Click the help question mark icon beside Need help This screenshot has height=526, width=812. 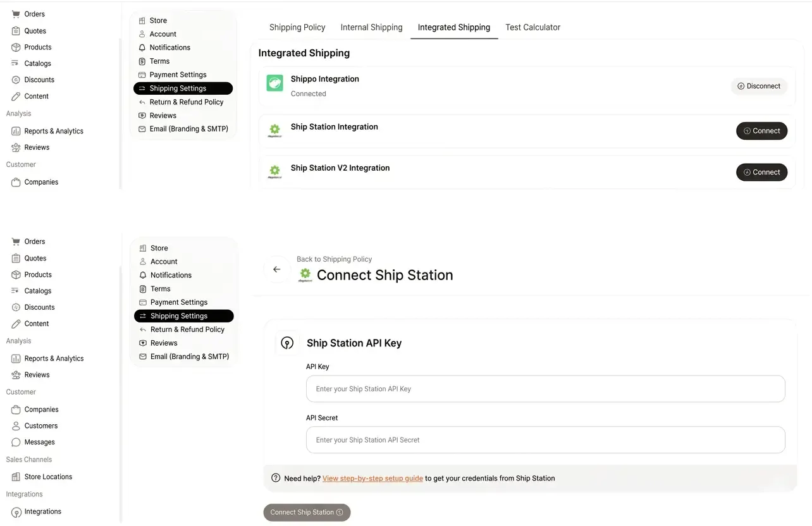click(276, 478)
